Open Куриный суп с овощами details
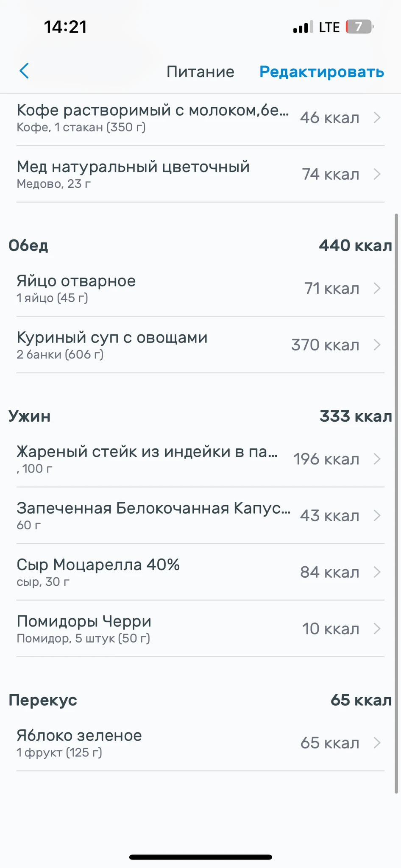 (x=112, y=345)
